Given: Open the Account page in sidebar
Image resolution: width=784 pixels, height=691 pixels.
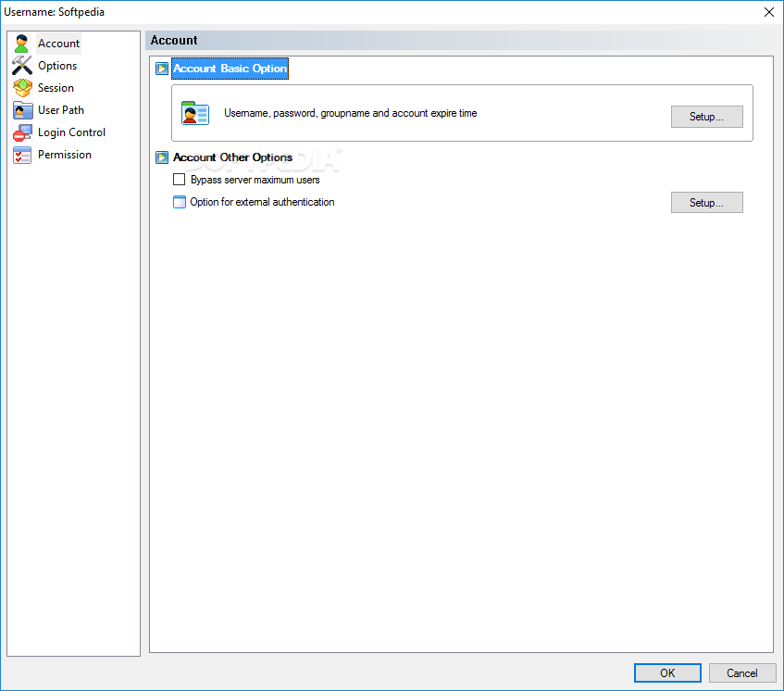Looking at the screenshot, I should (58, 44).
